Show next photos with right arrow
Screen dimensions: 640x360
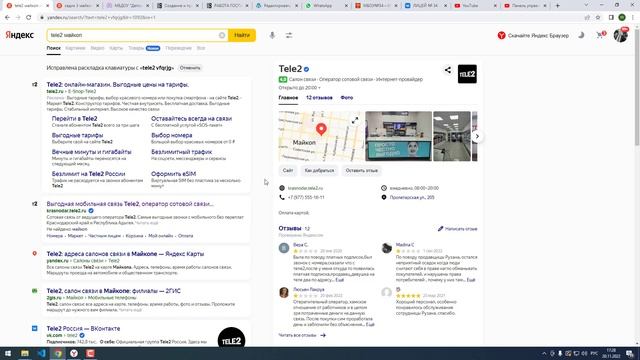pos(477,136)
